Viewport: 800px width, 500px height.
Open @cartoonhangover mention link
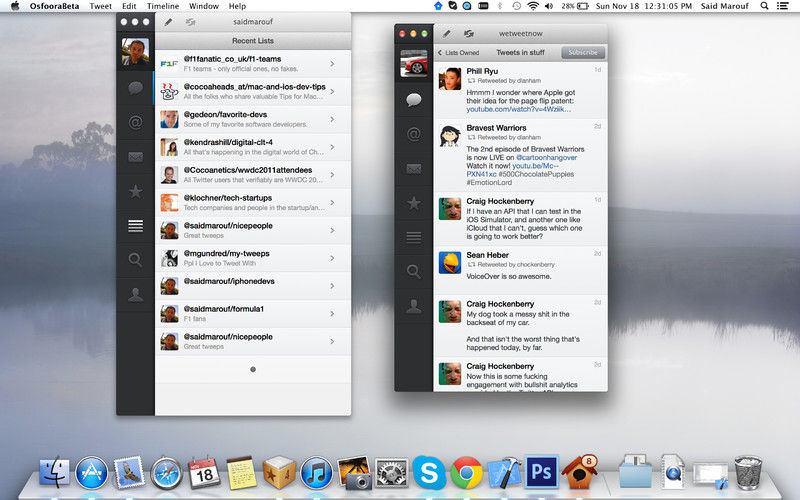[546, 158]
